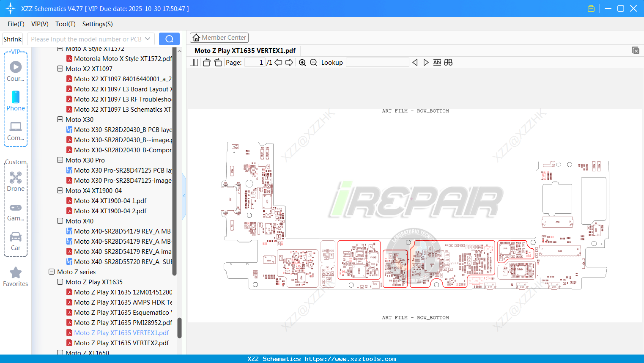Go to the next page arrow

click(x=289, y=63)
